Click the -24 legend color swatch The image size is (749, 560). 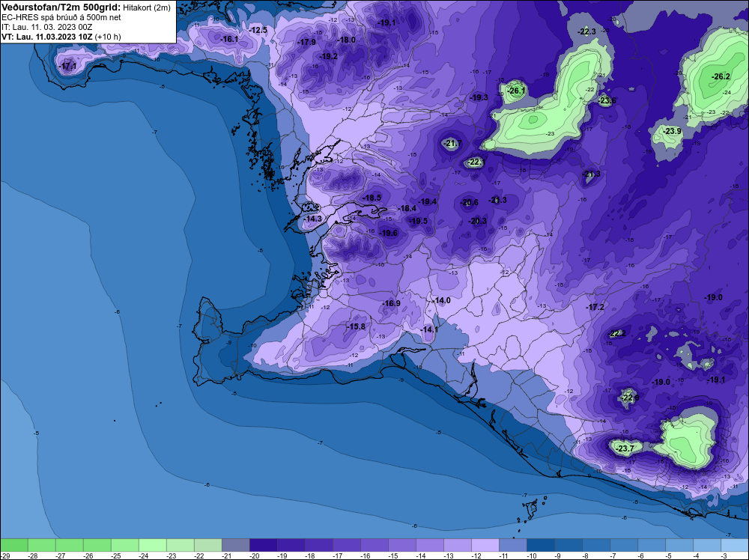[x=152, y=545]
